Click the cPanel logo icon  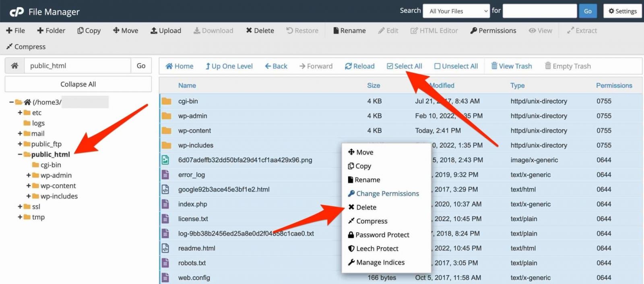pos(17,12)
